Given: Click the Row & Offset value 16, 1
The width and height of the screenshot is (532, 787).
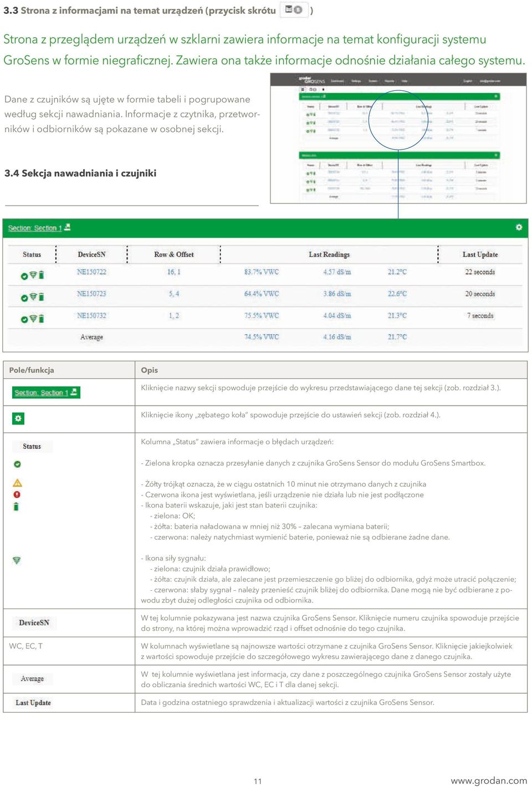Looking at the screenshot, I should [x=173, y=272].
